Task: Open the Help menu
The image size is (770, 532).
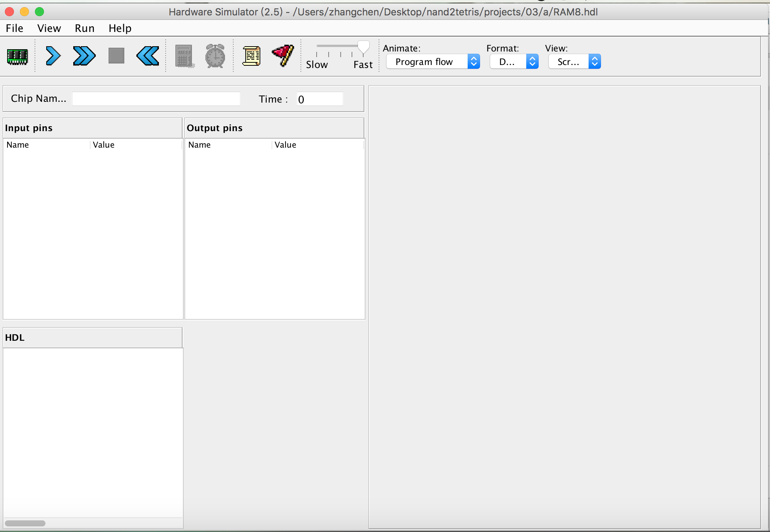Action: point(120,28)
